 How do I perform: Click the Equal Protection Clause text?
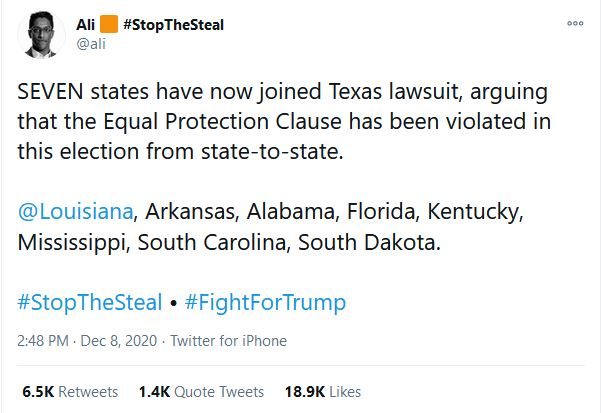(223, 122)
